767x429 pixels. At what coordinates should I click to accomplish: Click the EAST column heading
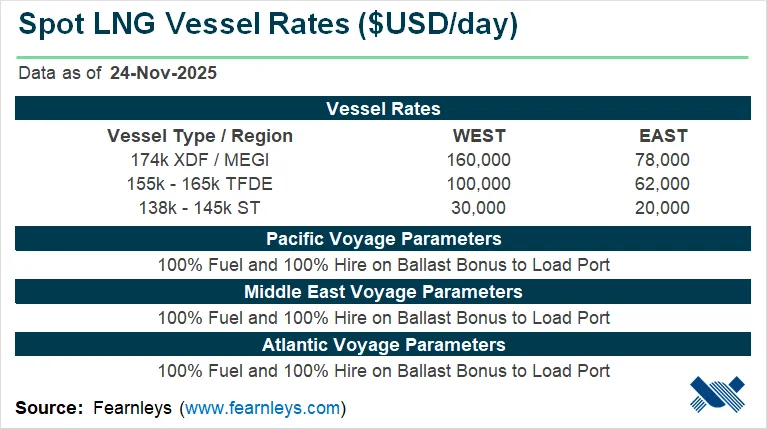(663, 136)
